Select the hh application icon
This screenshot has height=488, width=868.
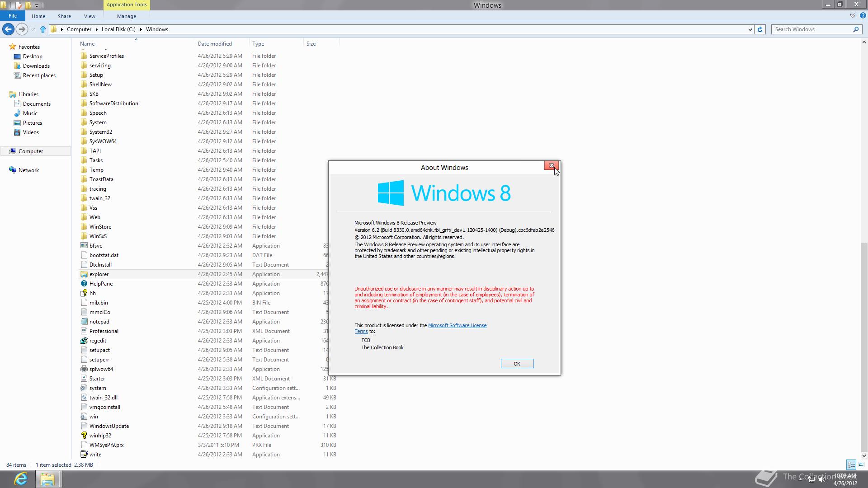[x=84, y=293]
